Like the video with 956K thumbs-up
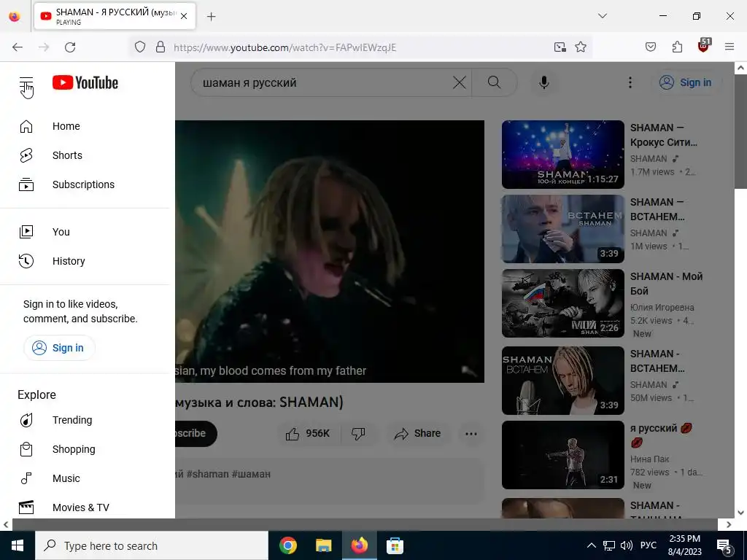747x560 pixels. (307, 433)
